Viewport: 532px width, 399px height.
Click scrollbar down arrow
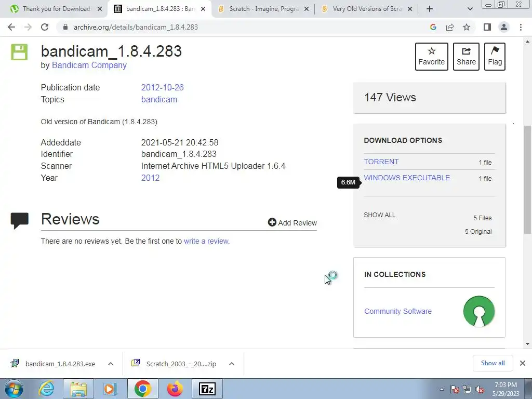pos(527,344)
